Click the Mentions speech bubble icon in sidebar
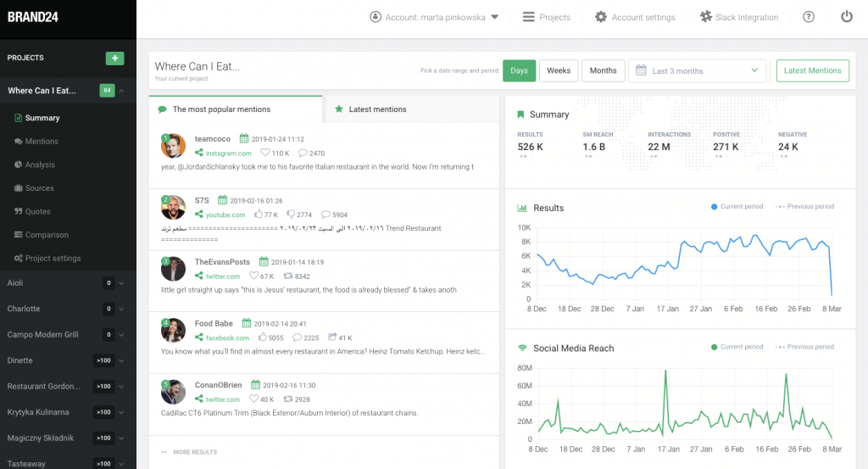 (19, 141)
